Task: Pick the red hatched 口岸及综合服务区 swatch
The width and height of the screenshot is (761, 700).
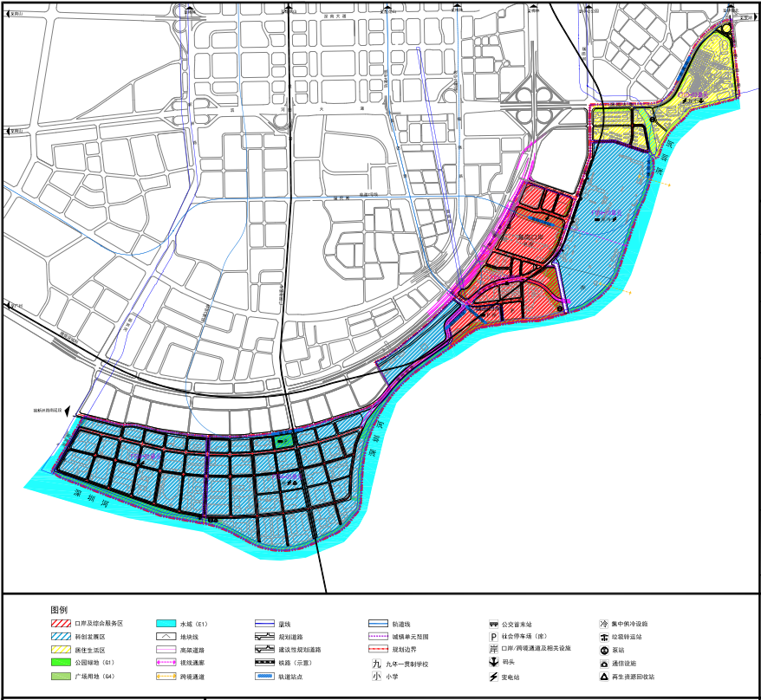Action: (x=61, y=624)
